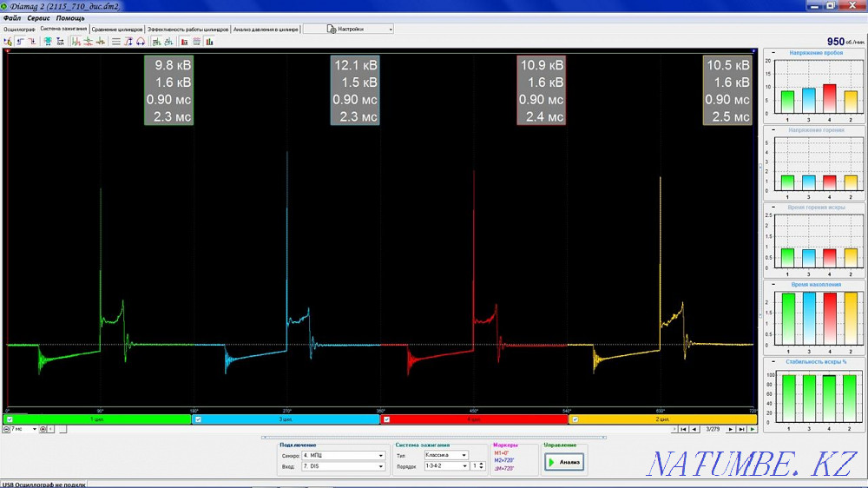Open the Файл menu
Screen dimensions: 868x488
[12, 17]
